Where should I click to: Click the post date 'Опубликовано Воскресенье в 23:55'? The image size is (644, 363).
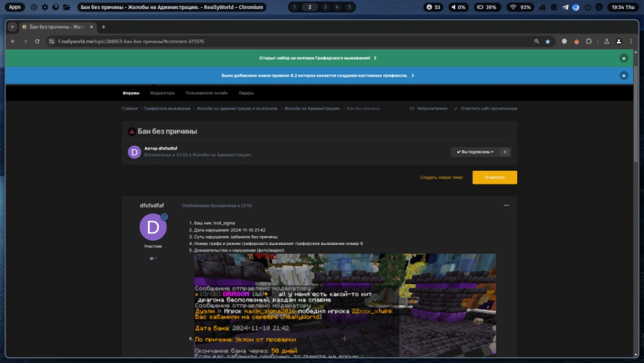click(217, 206)
